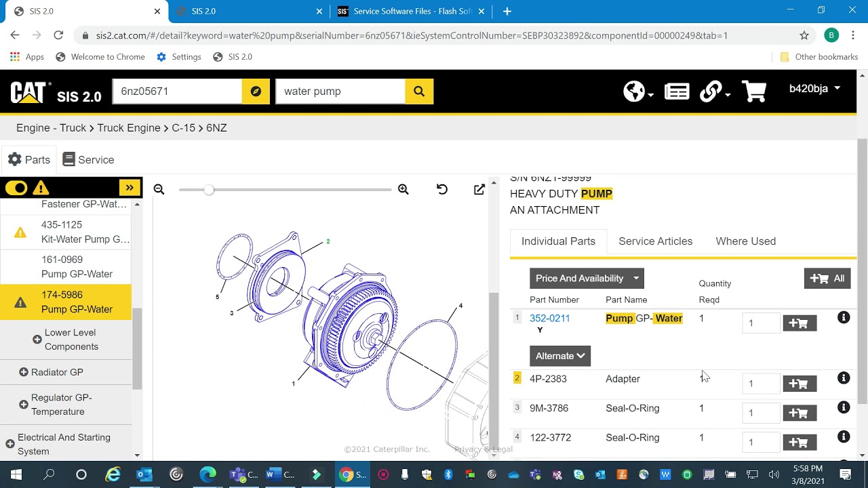
Task: Edit quantity field for 9M-3786
Action: 760,413
